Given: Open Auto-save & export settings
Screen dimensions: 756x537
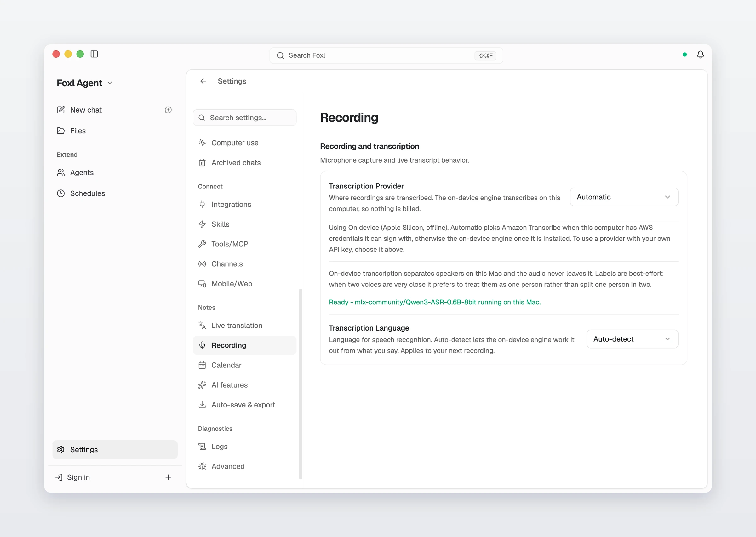Looking at the screenshot, I should (x=244, y=405).
